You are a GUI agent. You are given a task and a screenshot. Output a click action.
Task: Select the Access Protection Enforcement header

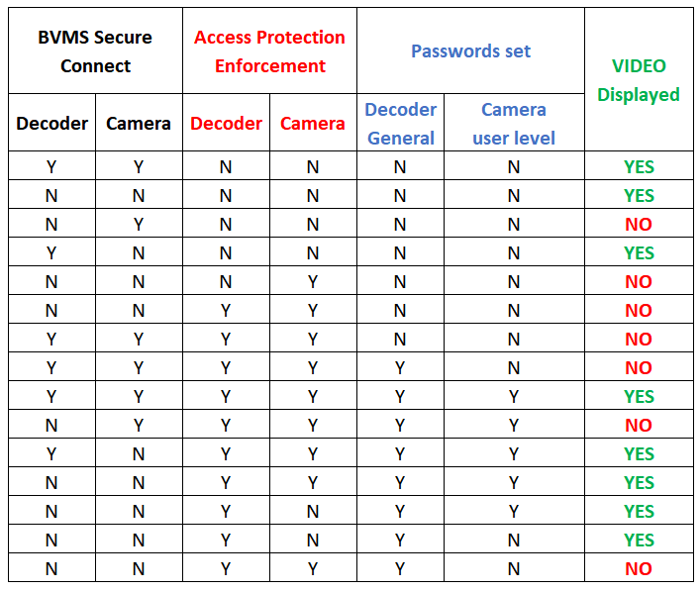[269, 51]
